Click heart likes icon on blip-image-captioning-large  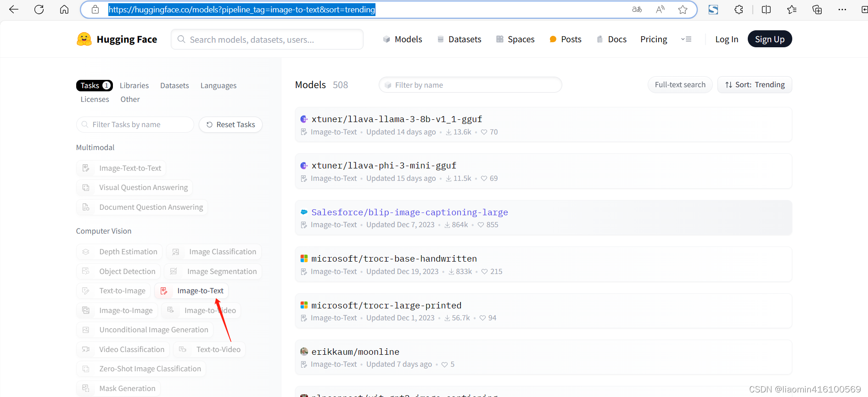click(481, 225)
